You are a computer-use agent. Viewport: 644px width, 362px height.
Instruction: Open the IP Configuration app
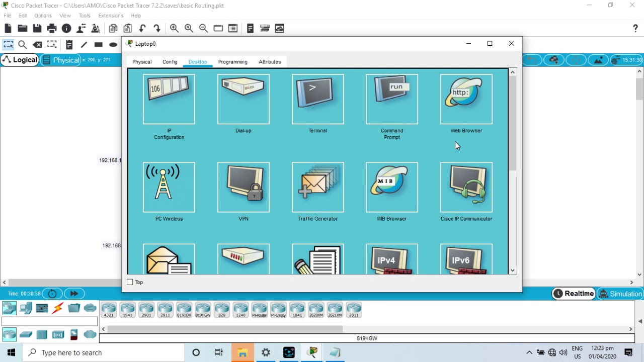pyautogui.click(x=169, y=99)
